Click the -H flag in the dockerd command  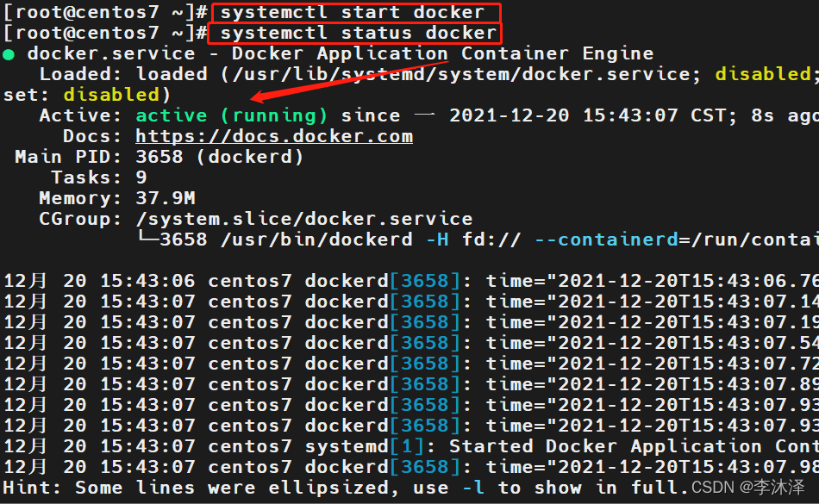click(437, 240)
